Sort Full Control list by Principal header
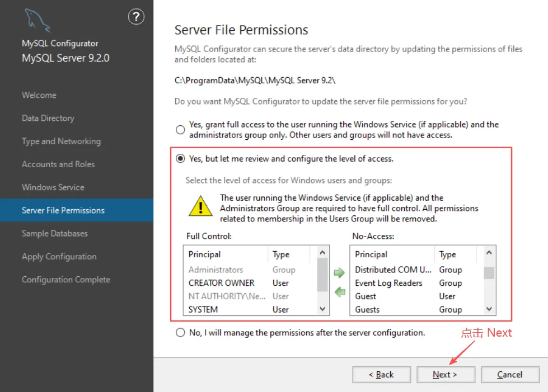Image resolution: width=548 pixels, height=392 pixels. click(205, 254)
